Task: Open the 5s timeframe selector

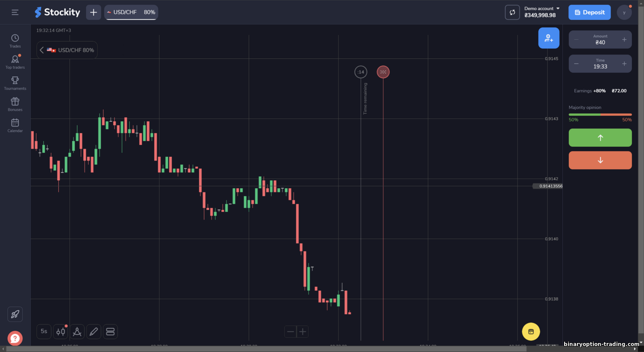Action: coord(44,331)
